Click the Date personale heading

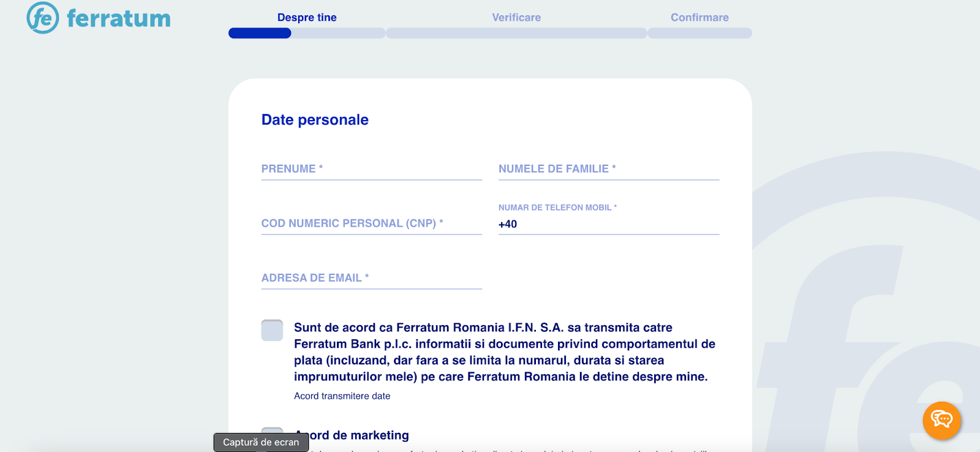(x=315, y=120)
